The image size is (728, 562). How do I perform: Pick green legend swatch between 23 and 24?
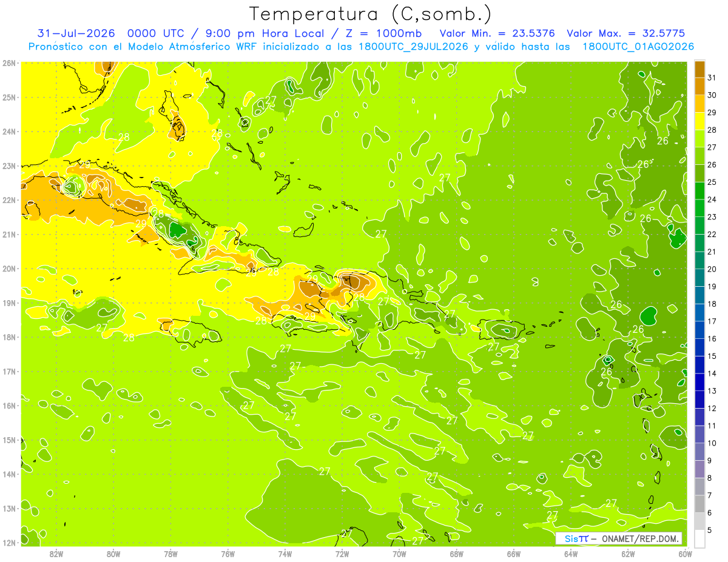point(699,209)
